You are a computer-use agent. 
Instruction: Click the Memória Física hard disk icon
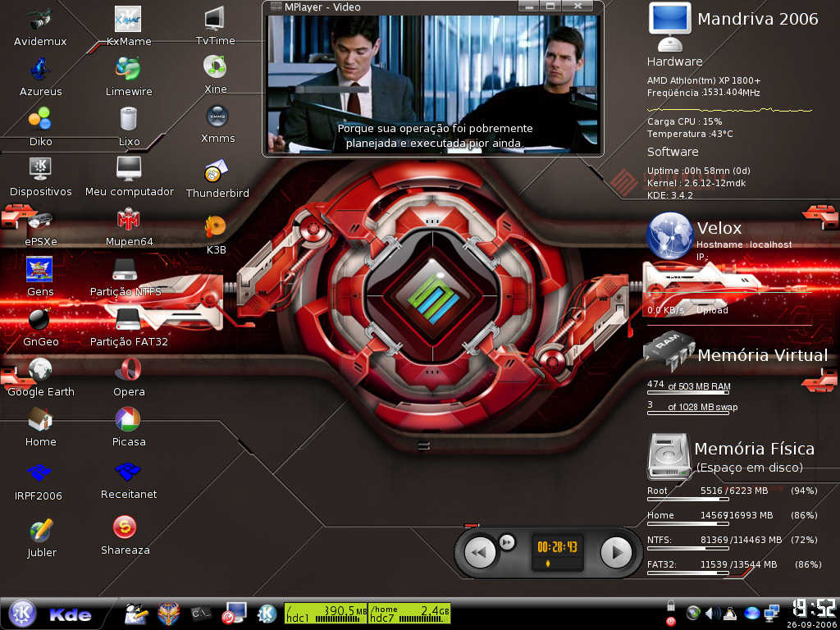click(669, 456)
